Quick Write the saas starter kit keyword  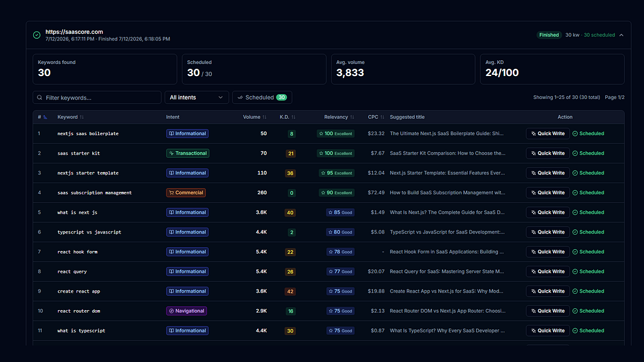548,153
